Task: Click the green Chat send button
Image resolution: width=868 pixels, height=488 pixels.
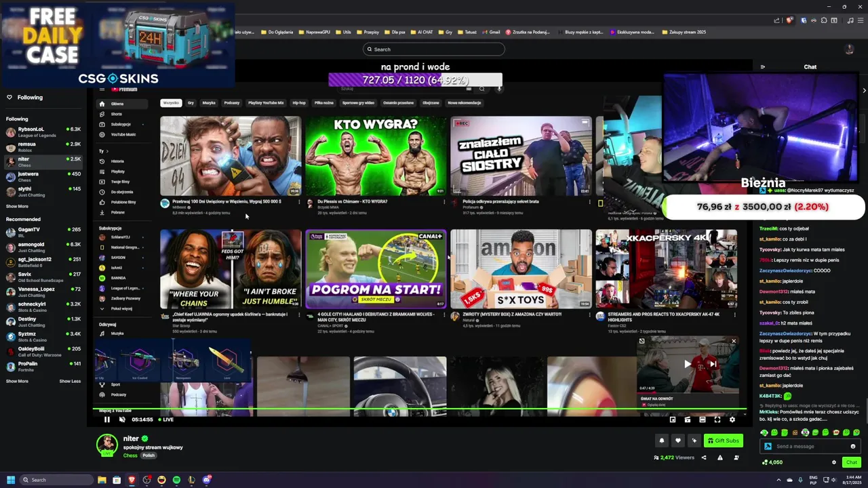Action: [x=852, y=462]
